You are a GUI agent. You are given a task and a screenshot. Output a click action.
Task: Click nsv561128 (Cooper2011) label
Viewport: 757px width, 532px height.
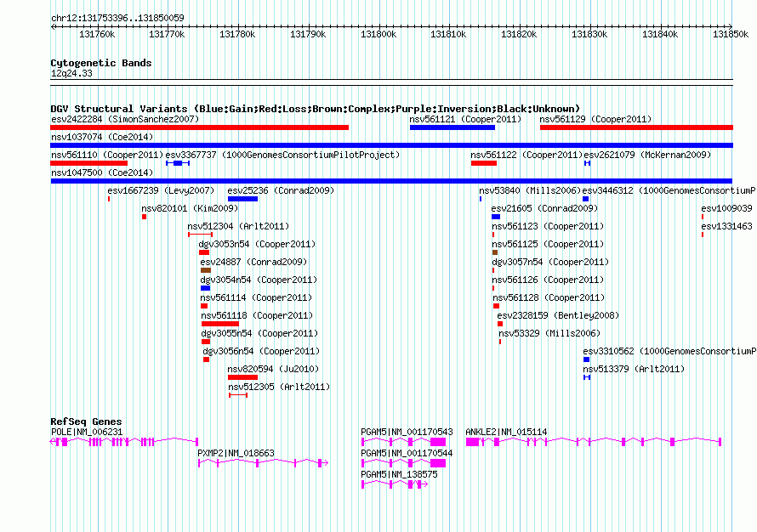[x=549, y=297]
